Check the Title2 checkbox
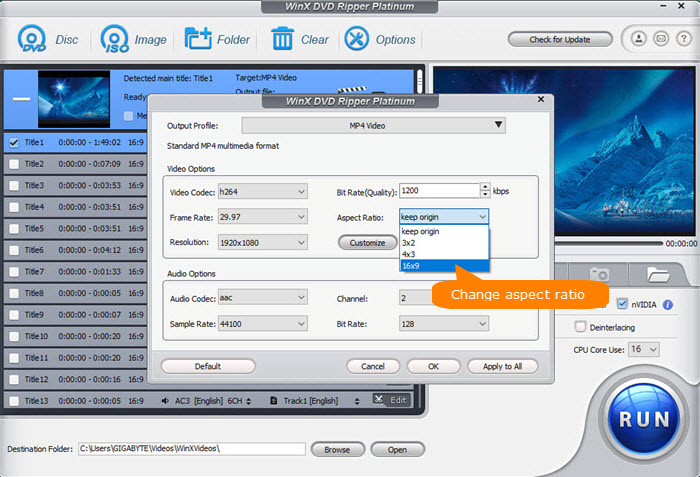 pos(14,164)
